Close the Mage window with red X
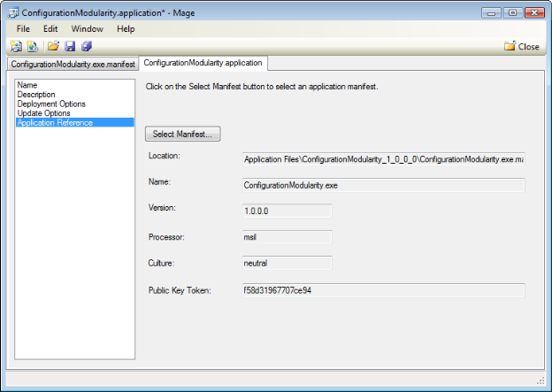 pos(534,12)
